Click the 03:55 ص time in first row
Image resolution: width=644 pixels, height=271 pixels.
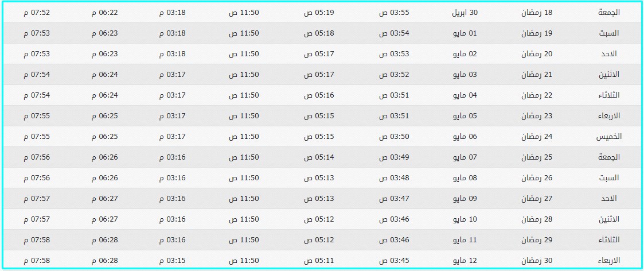(393, 12)
